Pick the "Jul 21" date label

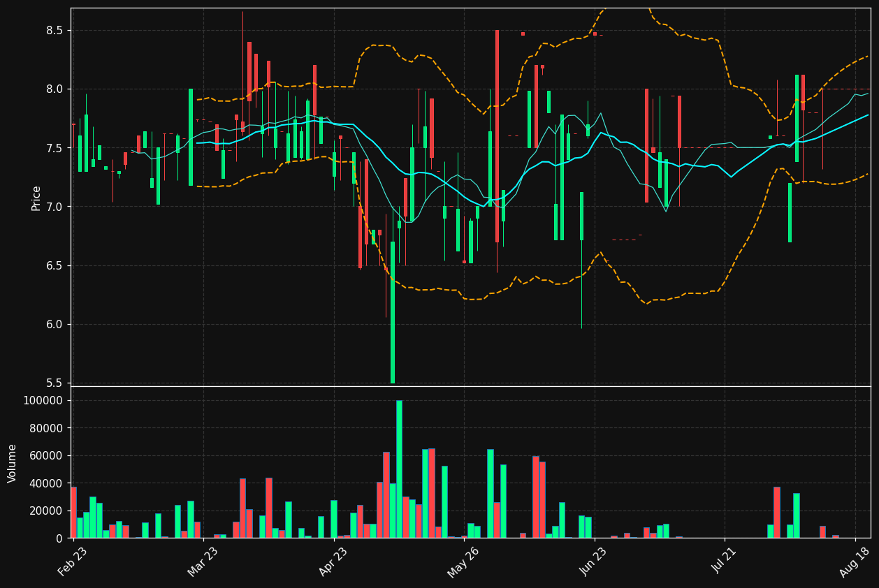click(x=725, y=561)
